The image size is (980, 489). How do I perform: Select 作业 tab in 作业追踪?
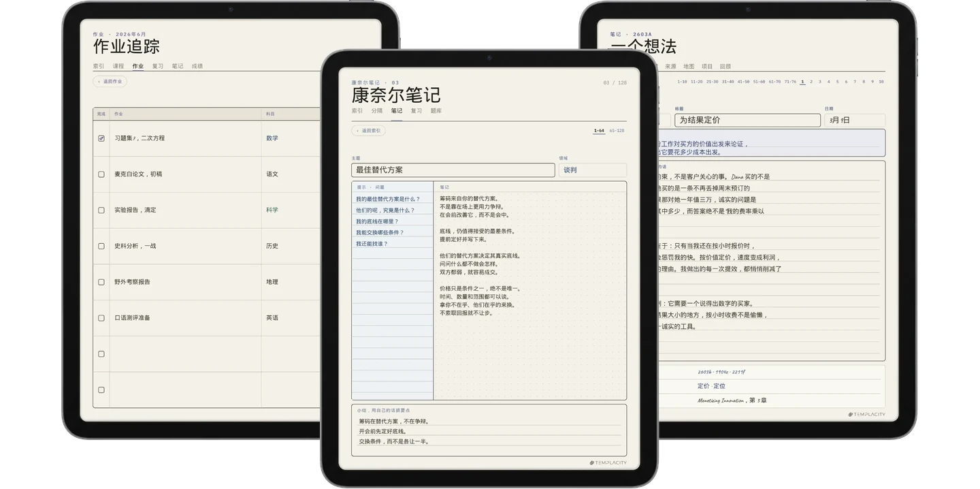(x=138, y=66)
